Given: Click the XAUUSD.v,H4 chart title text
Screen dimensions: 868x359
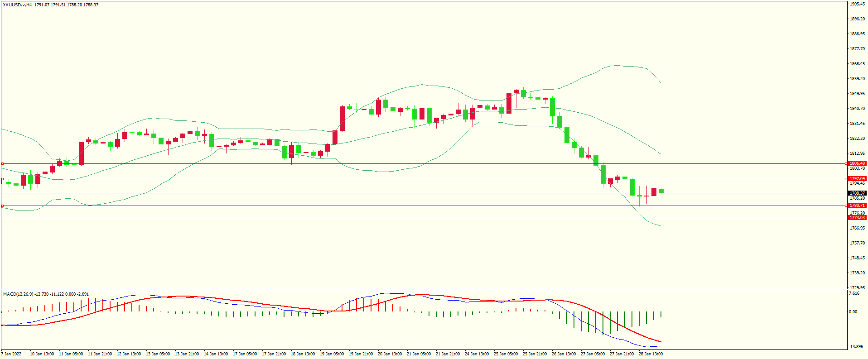Looking at the screenshot, I should [17, 5].
